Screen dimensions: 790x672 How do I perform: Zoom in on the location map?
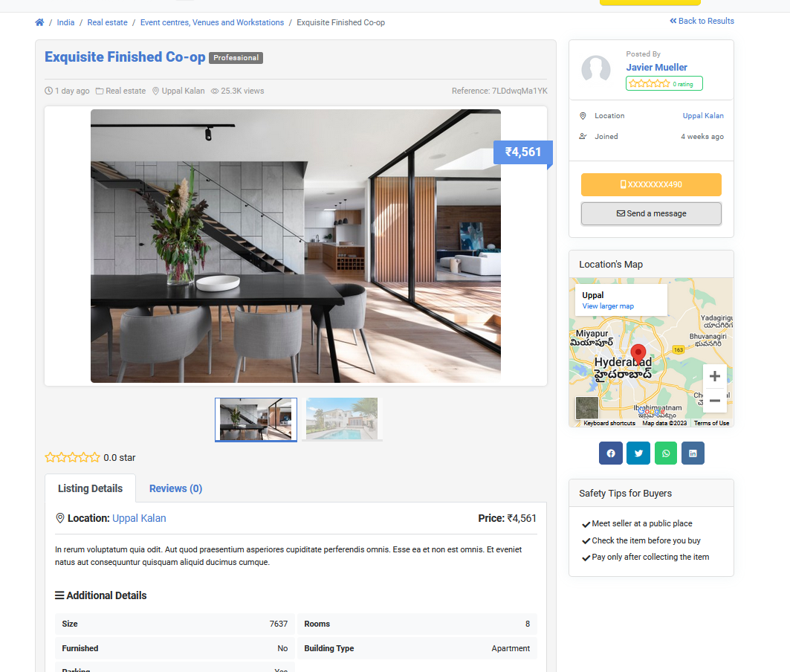pos(714,376)
